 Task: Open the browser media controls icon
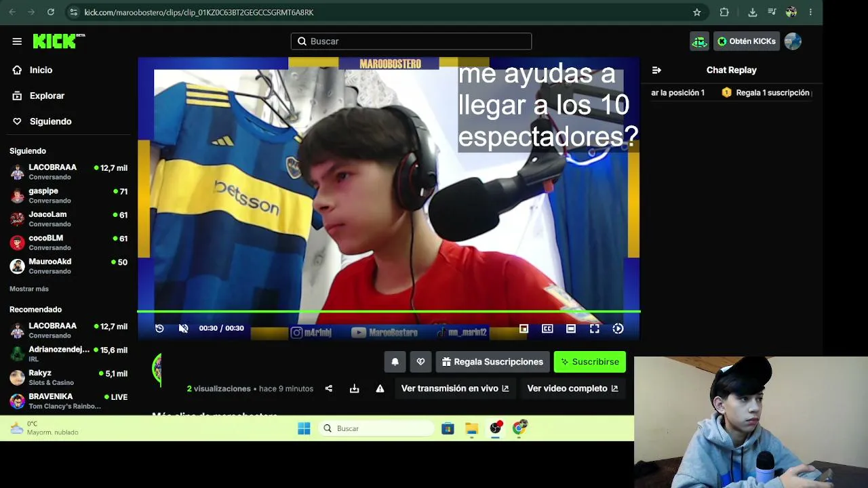click(x=772, y=12)
